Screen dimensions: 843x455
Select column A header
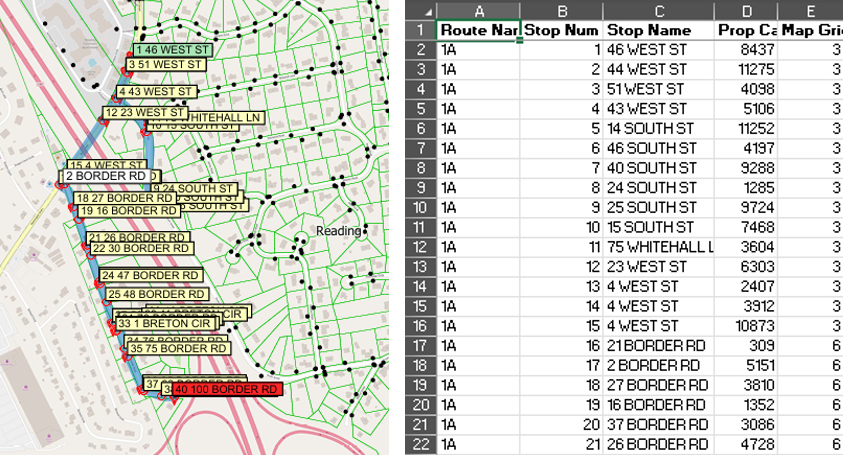pyautogui.click(x=478, y=10)
